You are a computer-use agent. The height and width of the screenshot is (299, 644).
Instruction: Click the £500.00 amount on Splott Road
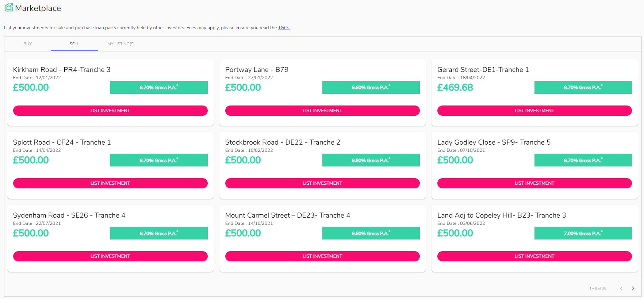[31, 160]
